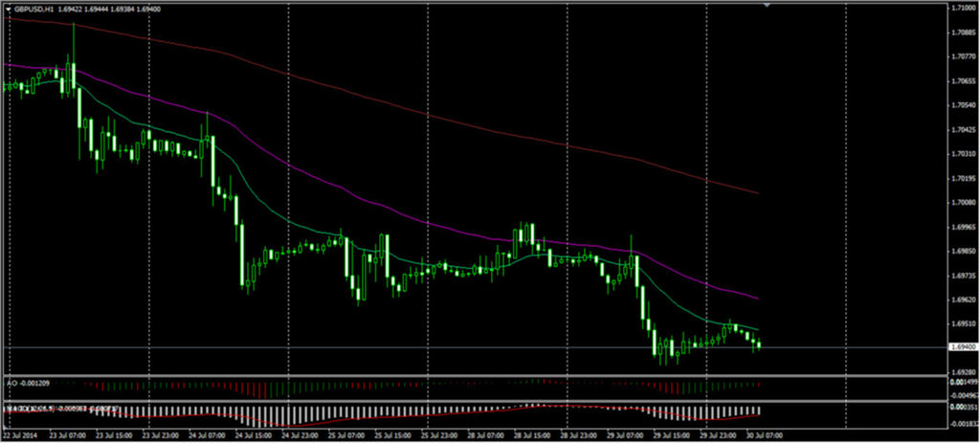Click the GBPUSD,H1 chart title text
The height and width of the screenshot is (443, 980).
click(x=33, y=10)
